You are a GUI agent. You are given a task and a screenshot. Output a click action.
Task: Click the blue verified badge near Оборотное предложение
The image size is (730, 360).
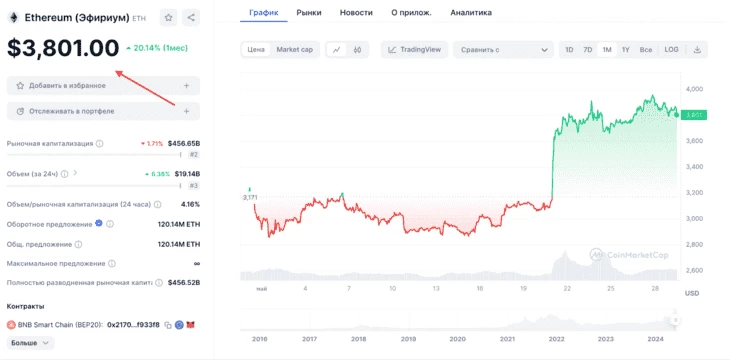point(99,224)
